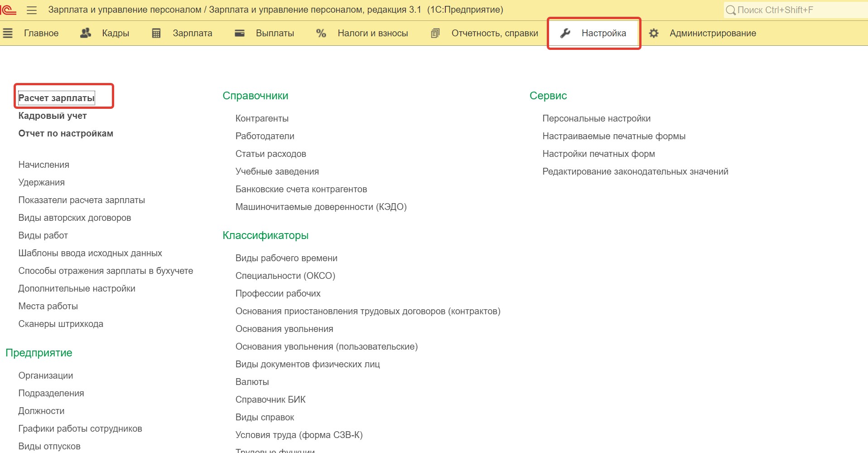Open Редактирование законодательных значений
The width and height of the screenshot is (868, 453).
pos(636,171)
